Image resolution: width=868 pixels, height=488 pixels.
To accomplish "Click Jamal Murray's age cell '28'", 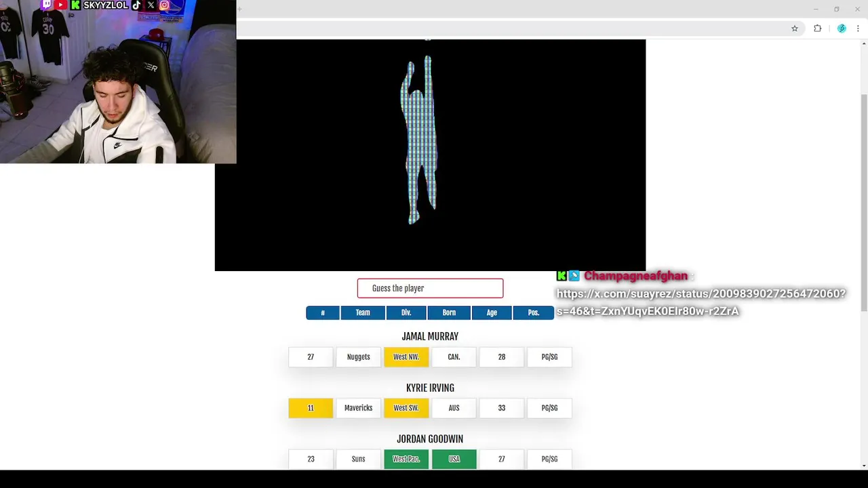I will coord(502,357).
